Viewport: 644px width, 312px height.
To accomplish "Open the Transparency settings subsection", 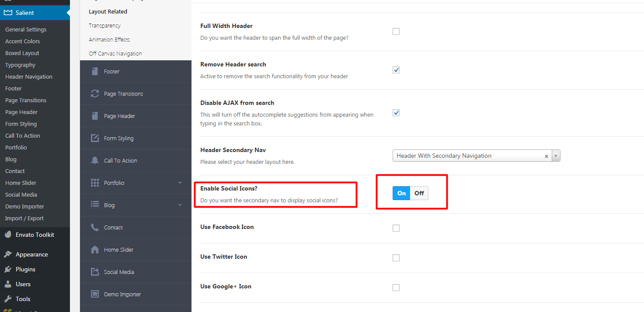I will click(x=104, y=26).
